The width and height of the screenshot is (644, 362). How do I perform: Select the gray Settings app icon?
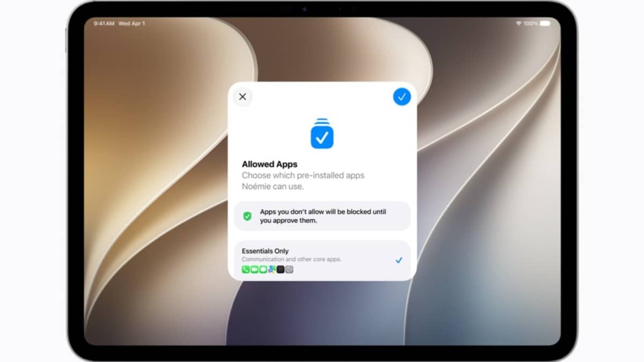289,269
